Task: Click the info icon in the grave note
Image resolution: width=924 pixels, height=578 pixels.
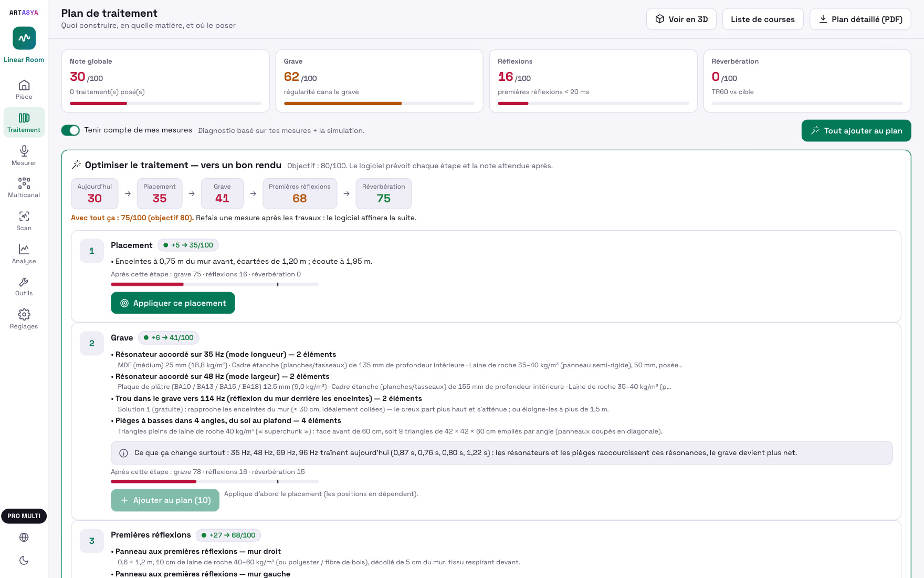Action: [x=124, y=453]
